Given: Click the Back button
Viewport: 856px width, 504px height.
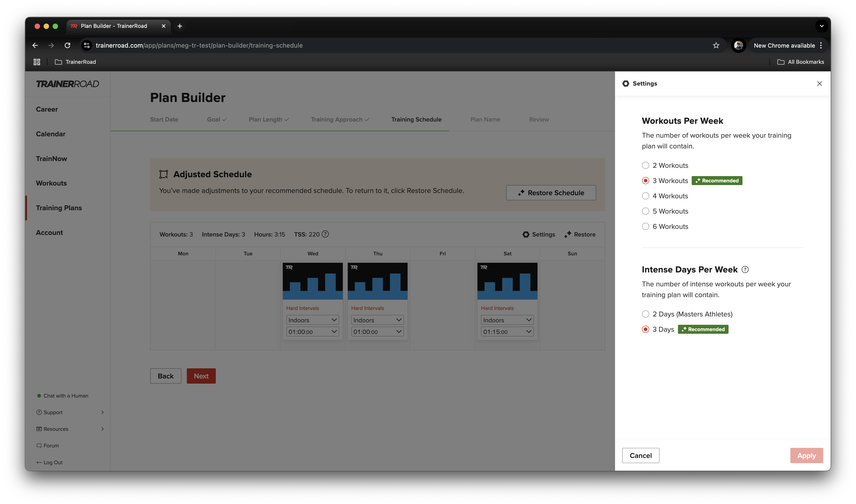Looking at the screenshot, I should (165, 376).
